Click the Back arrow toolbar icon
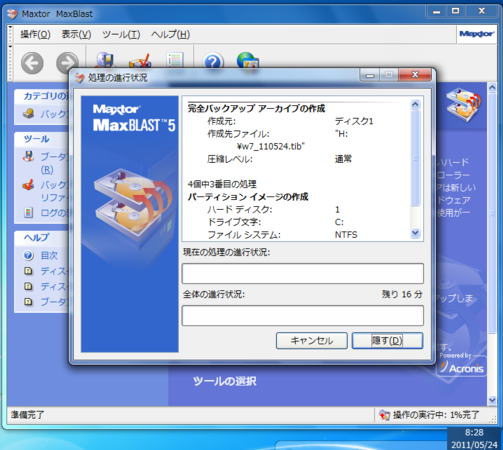Screen dimensions: 503x450 32,63
